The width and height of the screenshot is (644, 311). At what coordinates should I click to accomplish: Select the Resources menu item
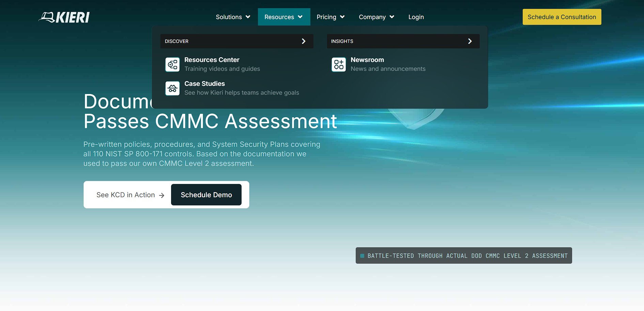point(284,17)
